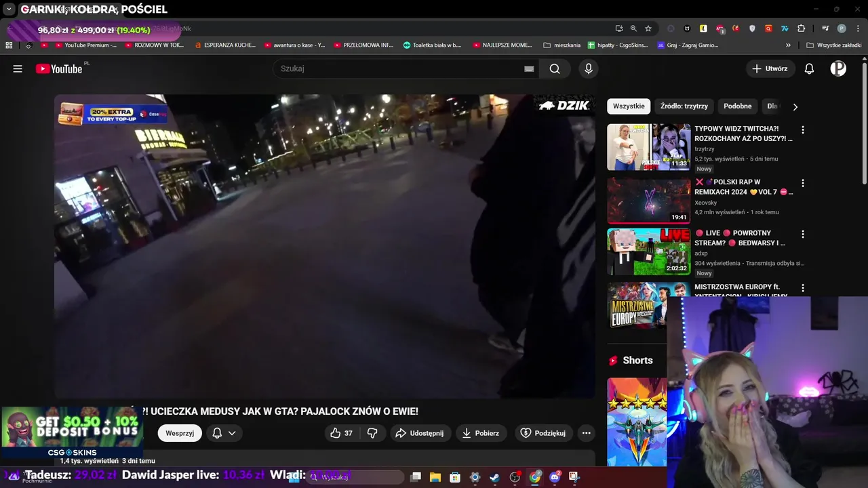
Task: Select the Podobne filter chip
Action: click(x=738, y=106)
